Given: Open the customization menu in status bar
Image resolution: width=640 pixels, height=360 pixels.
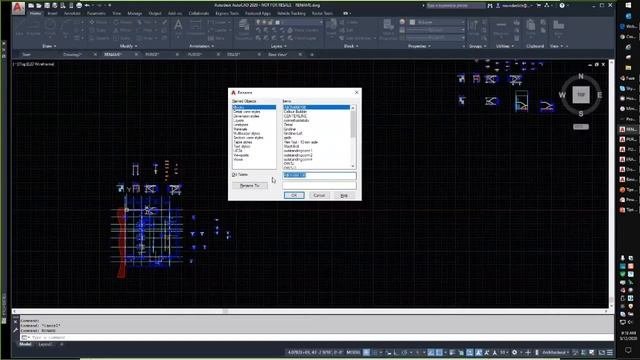Looking at the screenshot, I should [x=610, y=352].
